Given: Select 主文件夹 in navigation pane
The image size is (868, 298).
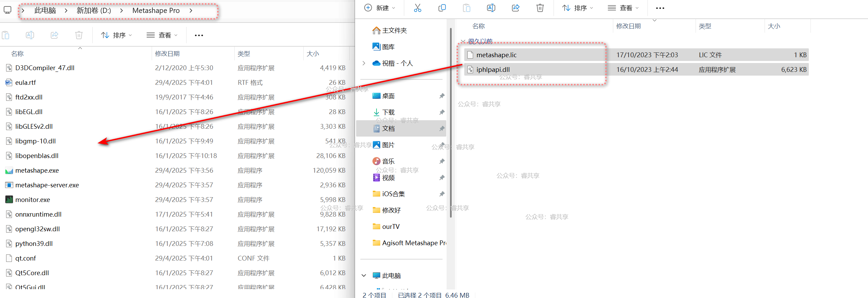Looking at the screenshot, I should point(394,30).
